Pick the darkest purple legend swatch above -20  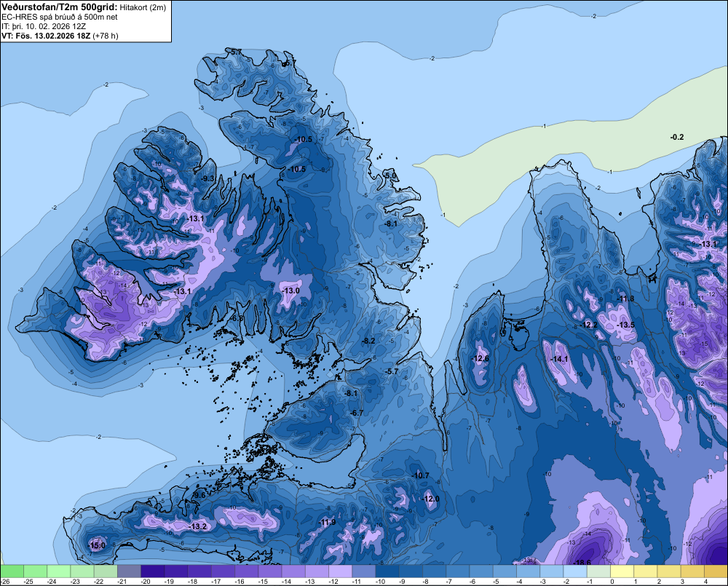(152, 571)
